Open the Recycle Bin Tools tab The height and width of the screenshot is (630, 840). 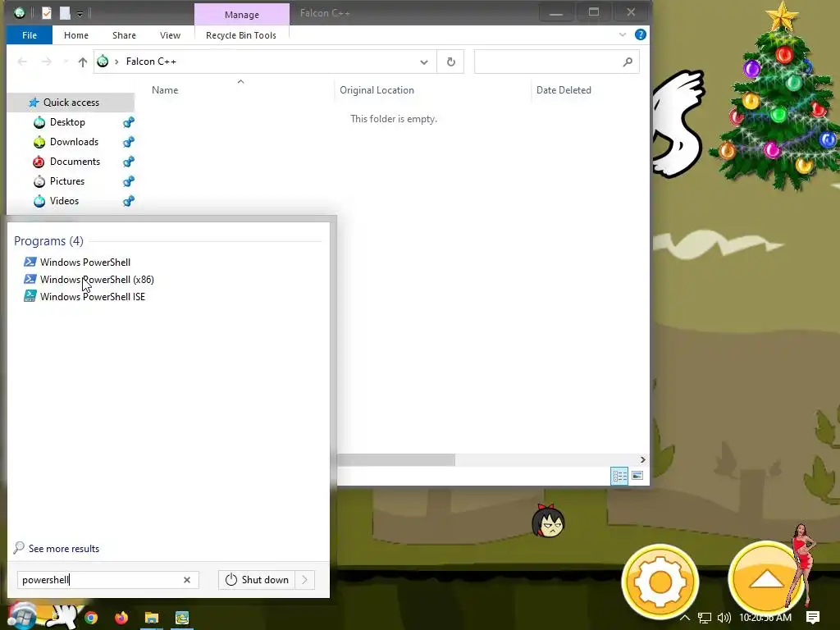(241, 35)
